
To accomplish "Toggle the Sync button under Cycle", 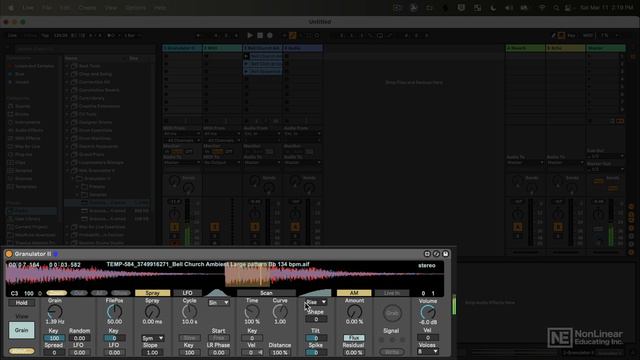I will 189,338.
